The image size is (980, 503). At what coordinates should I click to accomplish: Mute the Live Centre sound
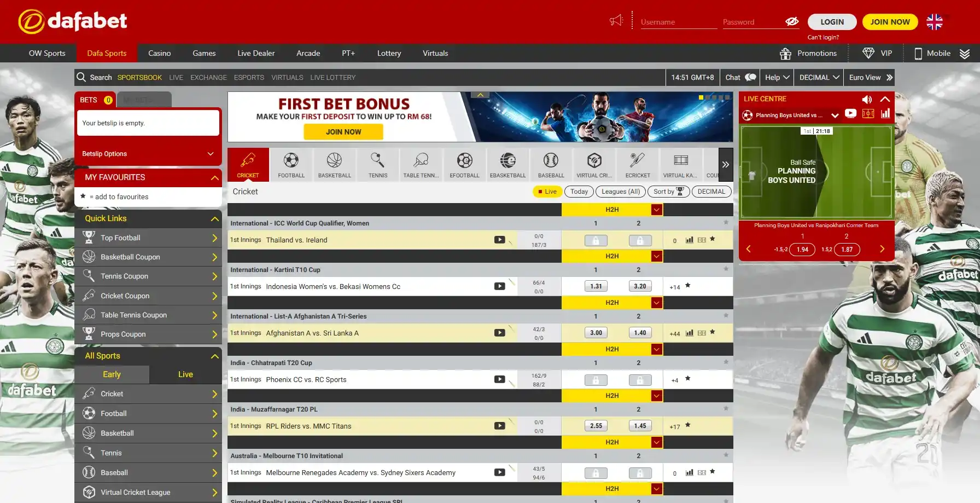[867, 99]
